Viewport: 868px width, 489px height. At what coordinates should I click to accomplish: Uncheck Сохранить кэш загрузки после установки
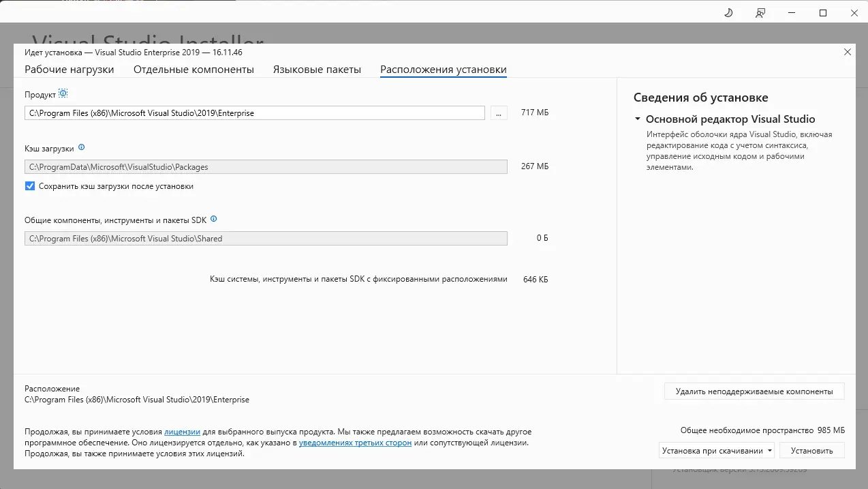click(x=29, y=186)
